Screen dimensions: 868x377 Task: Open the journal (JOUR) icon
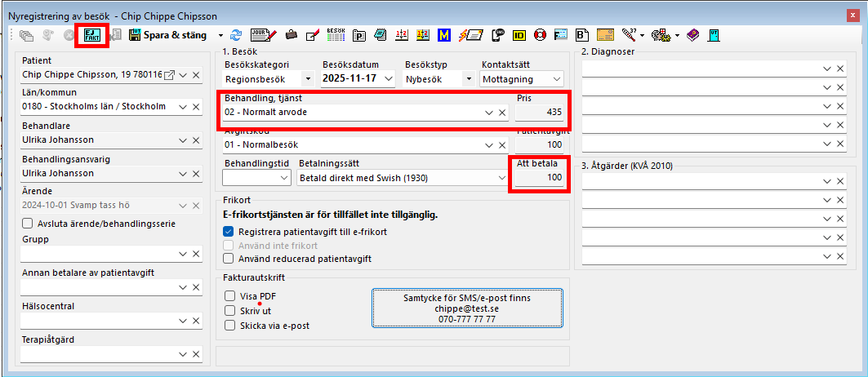pos(261,35)
